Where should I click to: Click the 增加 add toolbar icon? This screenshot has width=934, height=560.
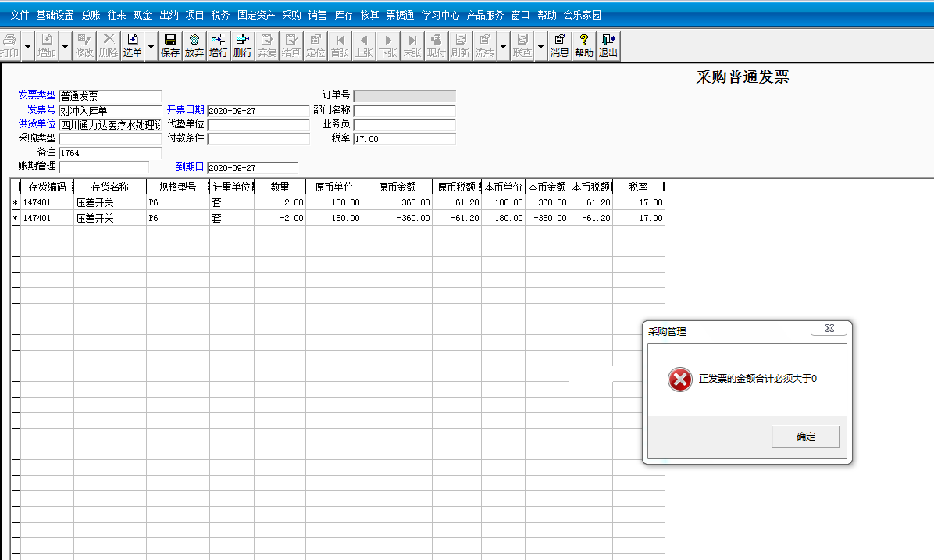[x=46, y=46]
